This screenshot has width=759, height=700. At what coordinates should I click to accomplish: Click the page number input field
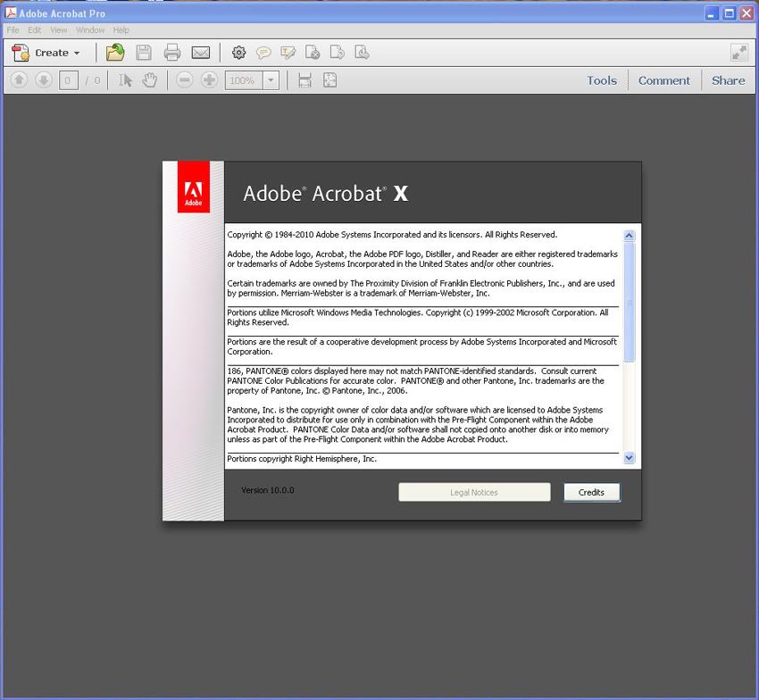[69, 80]
